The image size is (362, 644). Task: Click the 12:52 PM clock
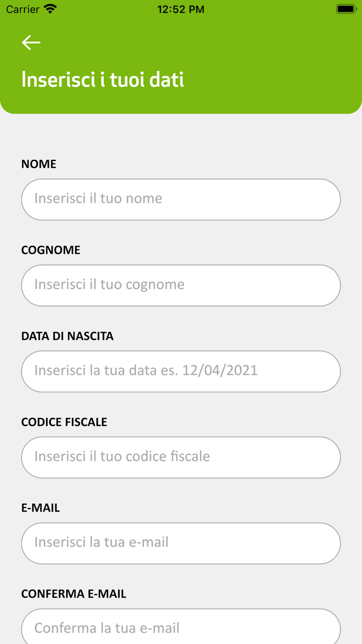pyautogui.click(x=180, y=9)
